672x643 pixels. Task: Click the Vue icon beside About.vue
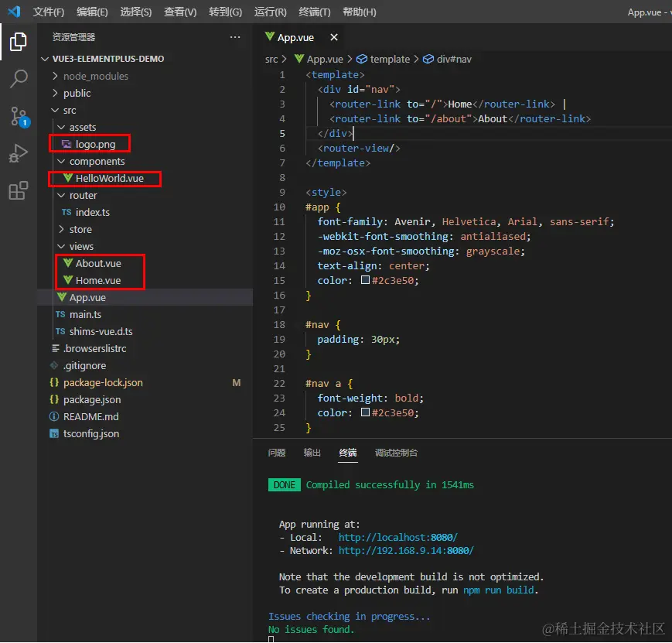[x=68, y=262]
